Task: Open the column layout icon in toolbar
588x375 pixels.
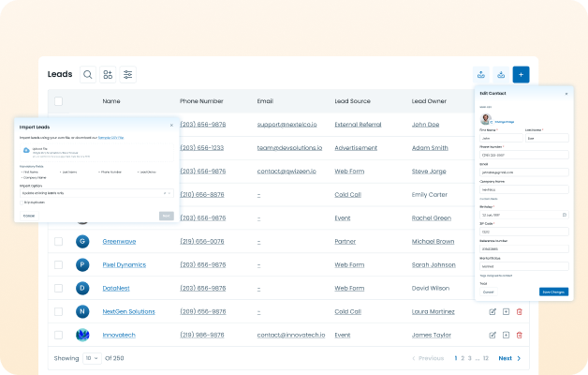Action: 108,74
